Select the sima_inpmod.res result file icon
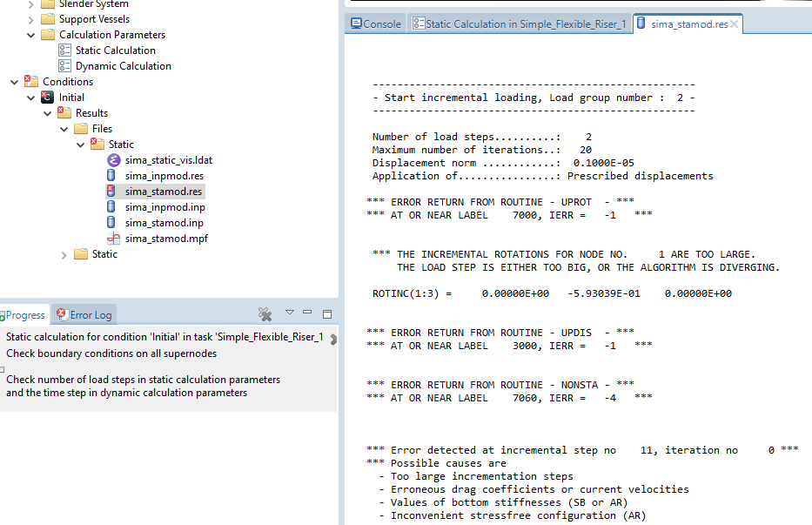The width and height of the screenshot is (812, 525). pyautogui.click(x=111, y=176)
